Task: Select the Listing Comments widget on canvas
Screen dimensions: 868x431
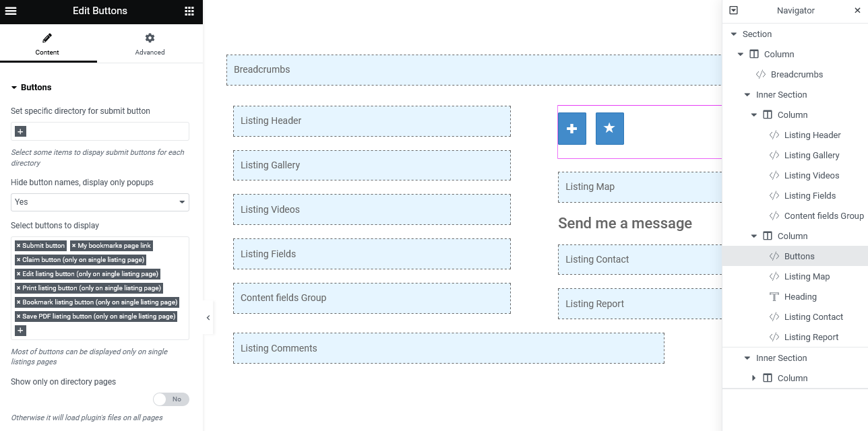Action: coord(449,348)
